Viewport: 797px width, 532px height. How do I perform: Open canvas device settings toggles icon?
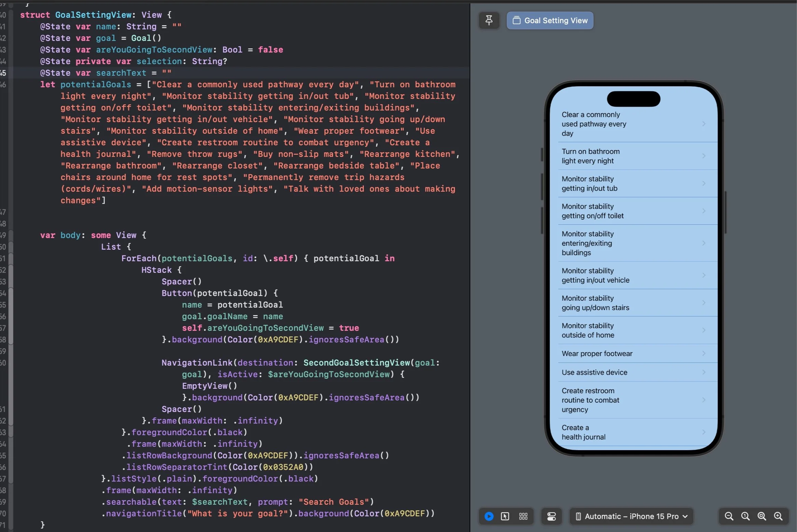point(551,516)
